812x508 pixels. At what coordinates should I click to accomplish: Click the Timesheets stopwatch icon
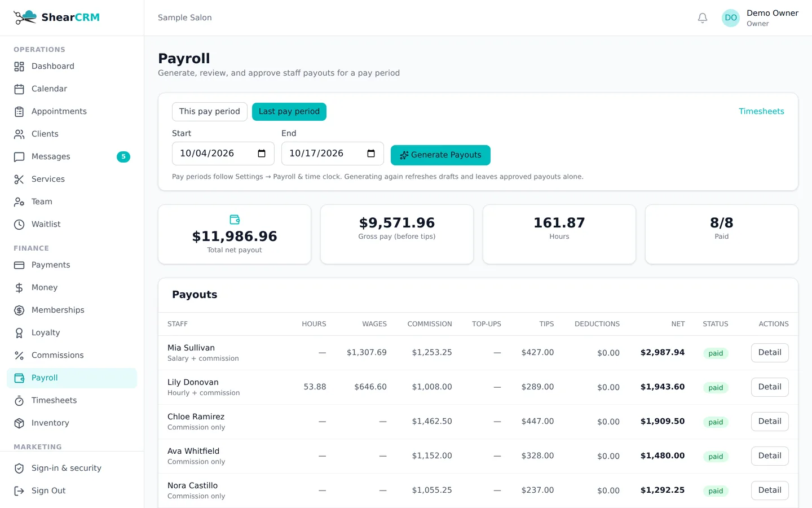pos(19,401)
